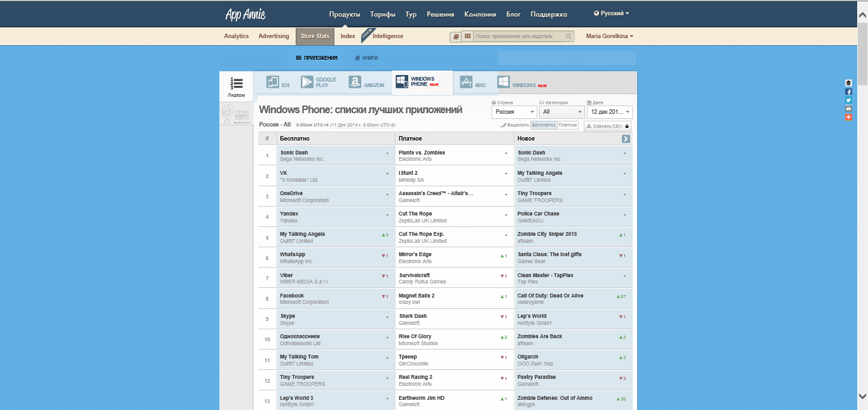The image size is (868, 410).
Task: Open the Тур menu item
Action: [x=411, y=14]
